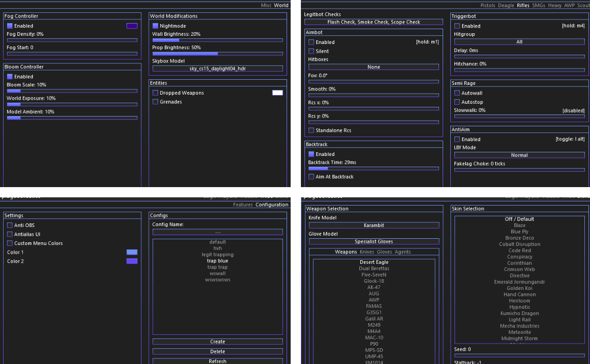Open the Fog Controller color swatch
The height and width of the screenshot is (364, 590).
point(132,26)
